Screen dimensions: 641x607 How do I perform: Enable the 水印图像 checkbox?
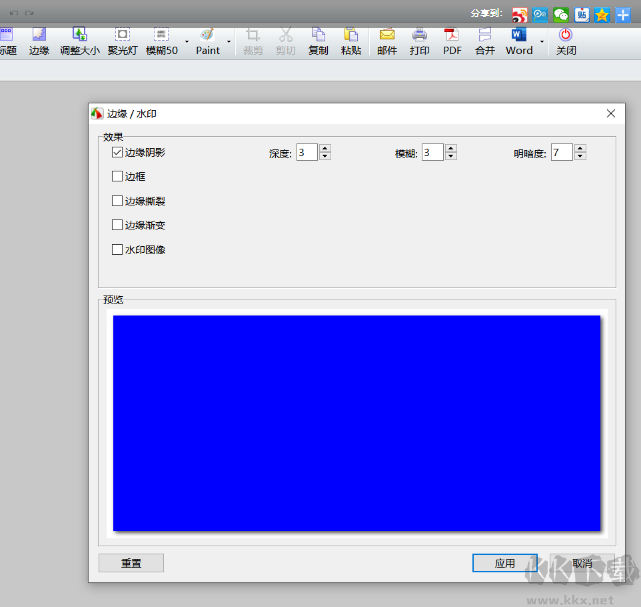[x=118, y=249]
